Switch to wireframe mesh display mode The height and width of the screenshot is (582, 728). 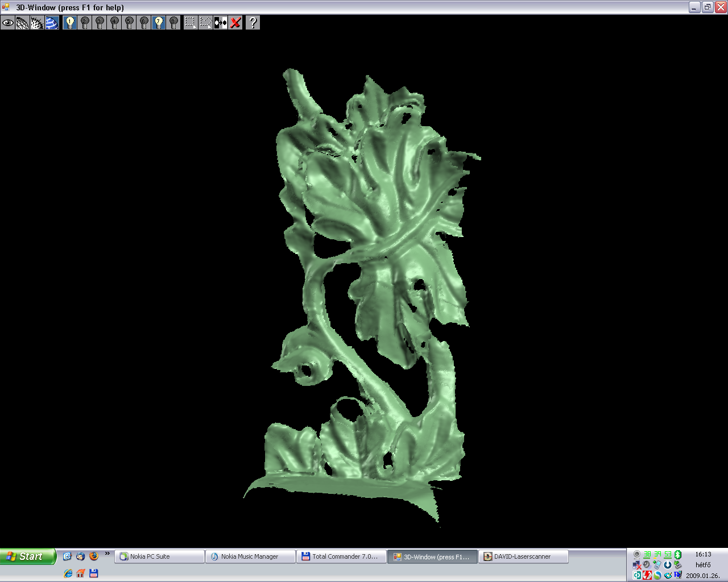[x=22, y=23]
